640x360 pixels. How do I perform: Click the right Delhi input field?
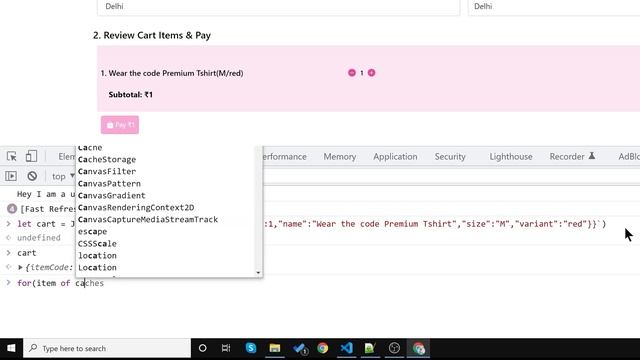554,7
